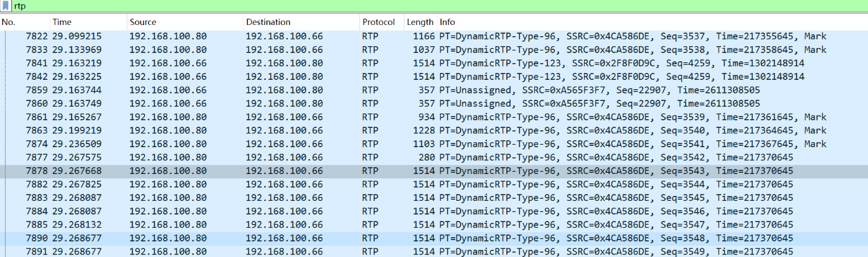Select packet 7859 with PT=Unassigned

434,90
